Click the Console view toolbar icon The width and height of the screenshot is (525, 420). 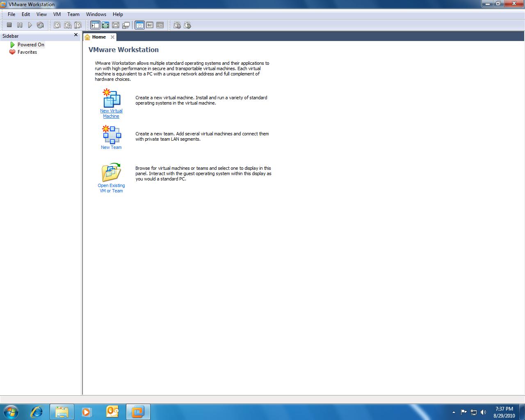click(160, 25)
